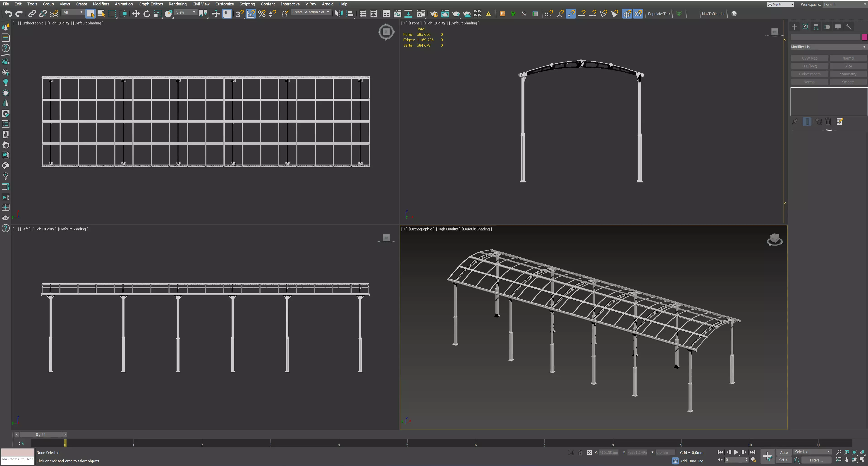Click the pink object color swatch
The height and width of the screenshot is (466, 868).
coord(864,37)
